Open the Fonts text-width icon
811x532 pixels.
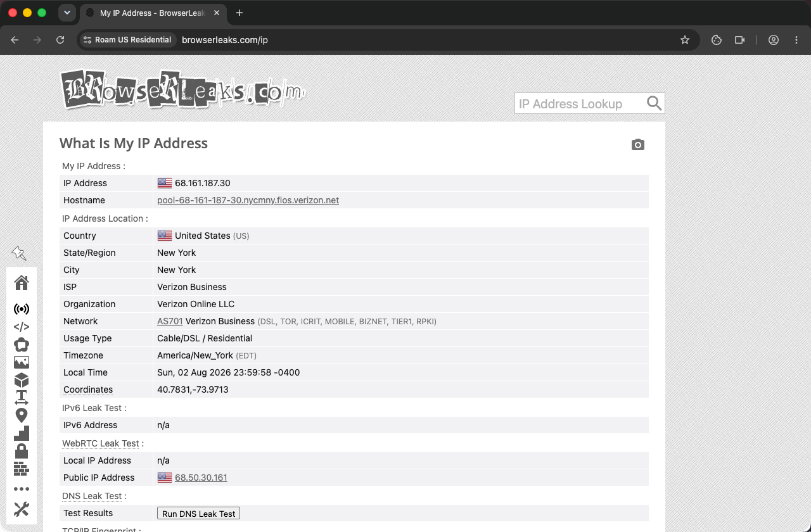22,398
